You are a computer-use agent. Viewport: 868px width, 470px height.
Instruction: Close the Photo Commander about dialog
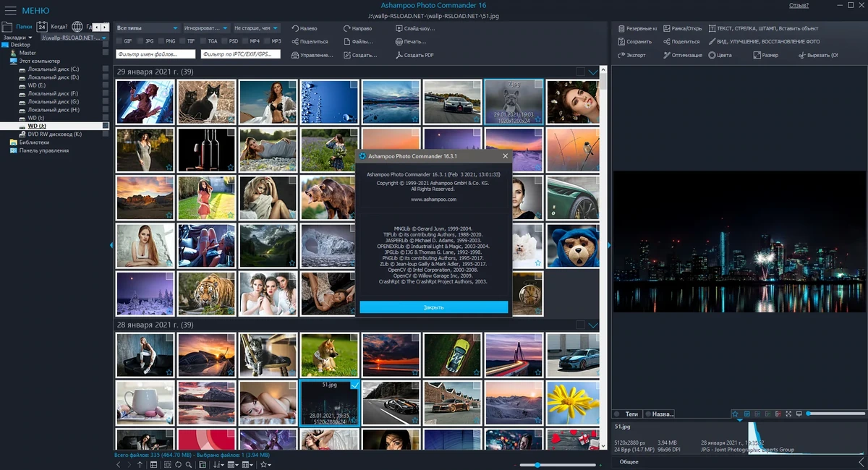[505, 155]
